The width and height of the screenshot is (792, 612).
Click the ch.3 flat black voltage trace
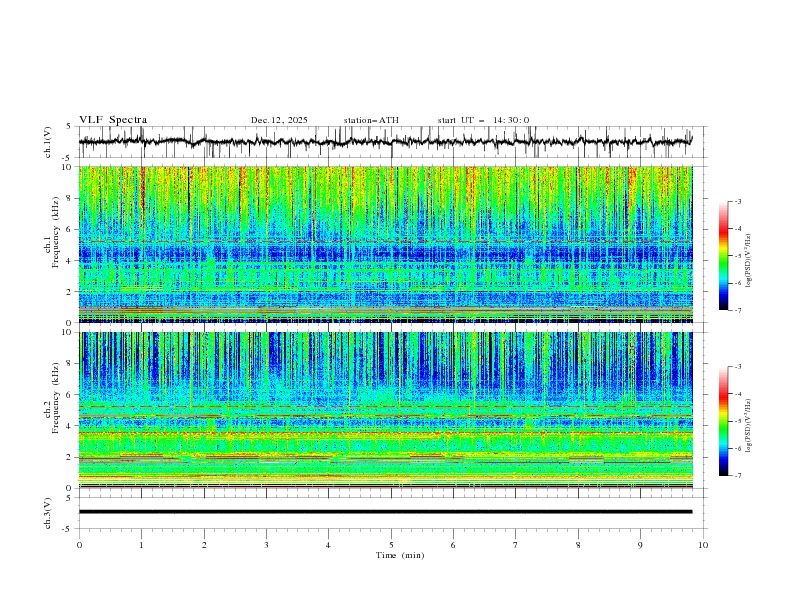(x=385, y=512)
